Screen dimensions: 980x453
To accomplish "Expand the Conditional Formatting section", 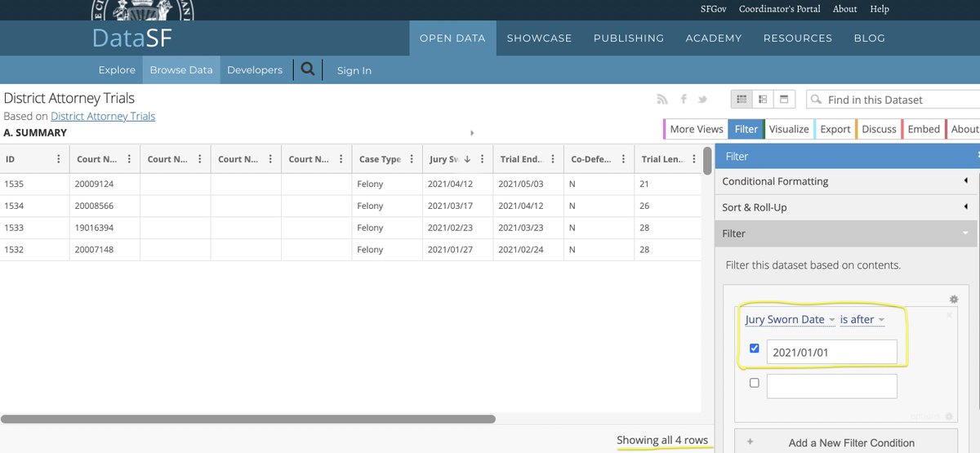I will (847, 181).
